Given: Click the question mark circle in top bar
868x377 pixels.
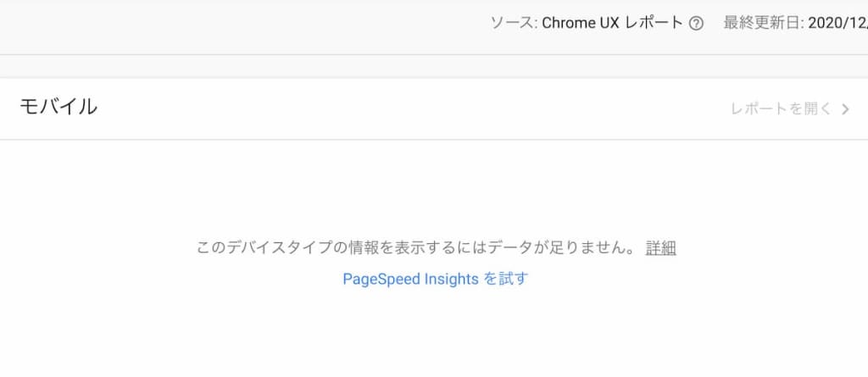Looking at the screenshot, I should click(x=697, y=23).
